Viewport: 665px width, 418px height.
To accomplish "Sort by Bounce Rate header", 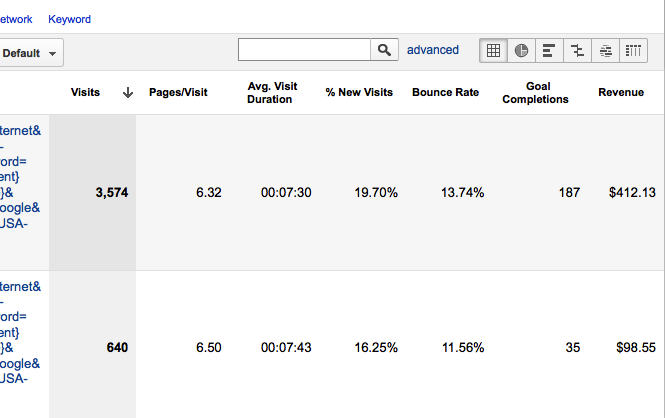I will tap(445, 92).
